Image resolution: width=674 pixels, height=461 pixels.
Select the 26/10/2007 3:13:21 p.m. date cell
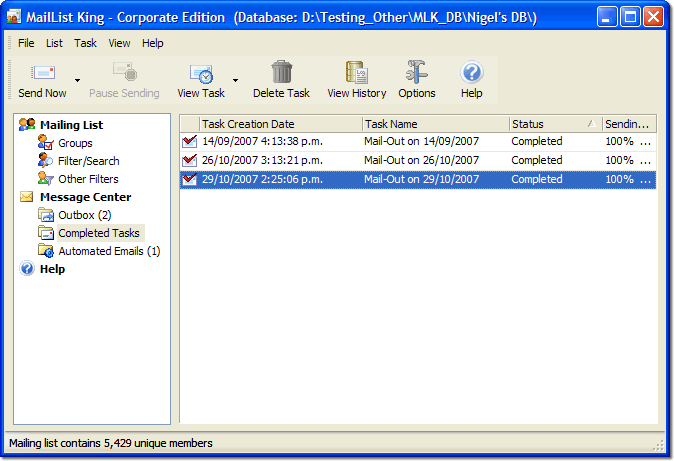click(262, 160)
